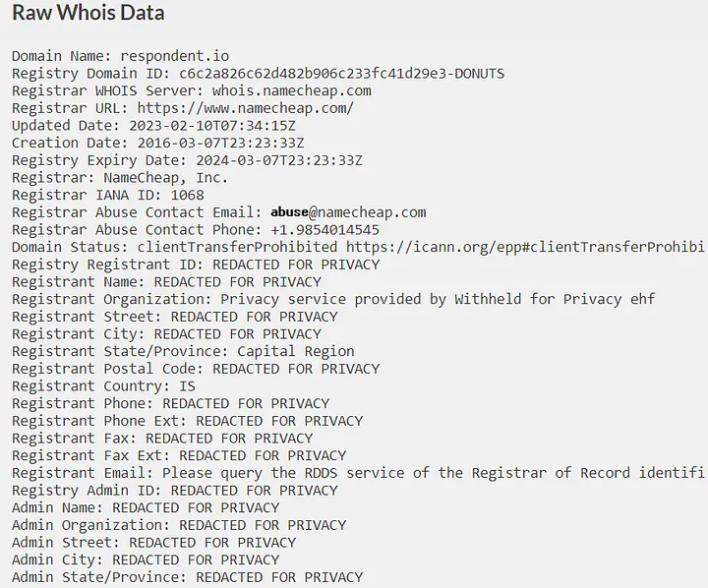Click the whois.namecheap.com server text

292,90
